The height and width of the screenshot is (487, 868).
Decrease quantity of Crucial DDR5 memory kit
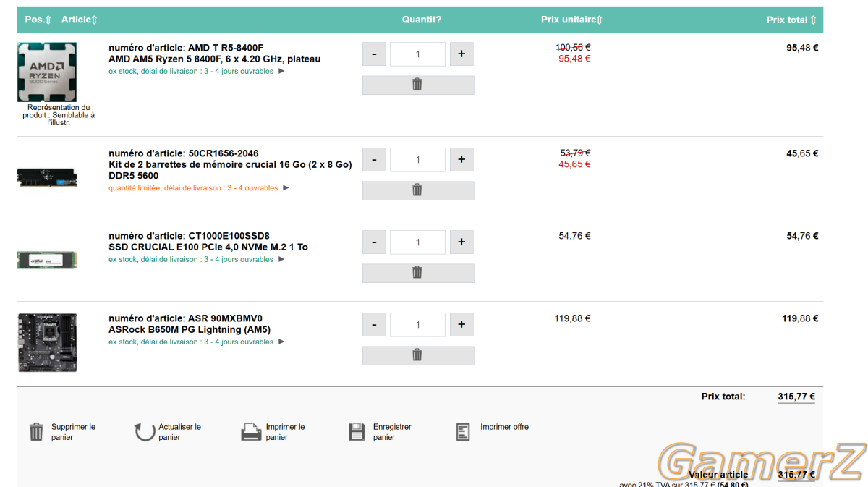374,160
